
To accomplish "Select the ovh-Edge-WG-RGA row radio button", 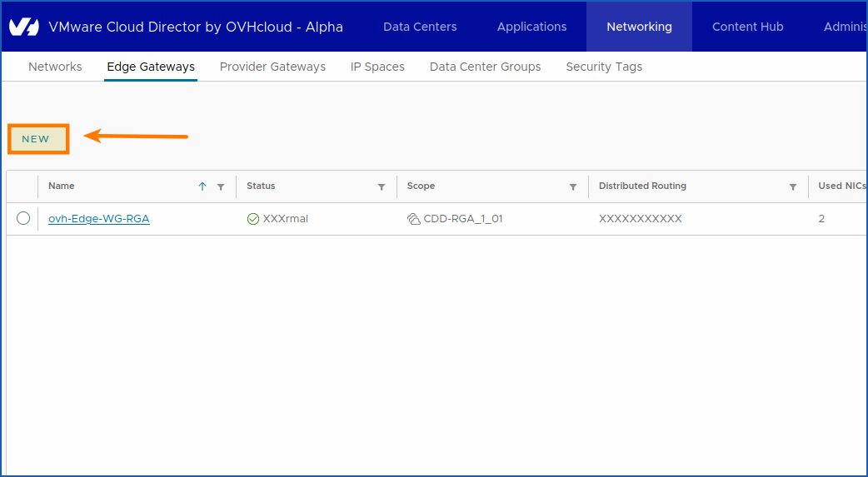I will [x=23, y=219].
